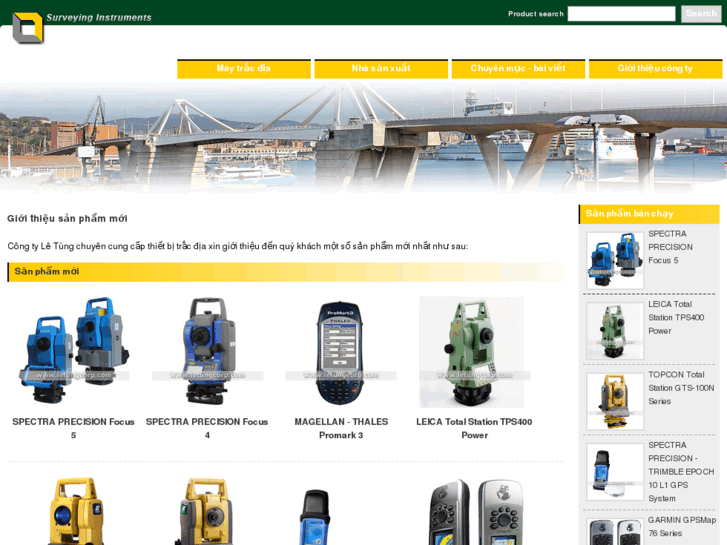The height and width of the screenshot is (545, 727).
Task: Open MAGELLAN Promark 3 handheld image
Action: pyautogui.click(x=341, y=353)
